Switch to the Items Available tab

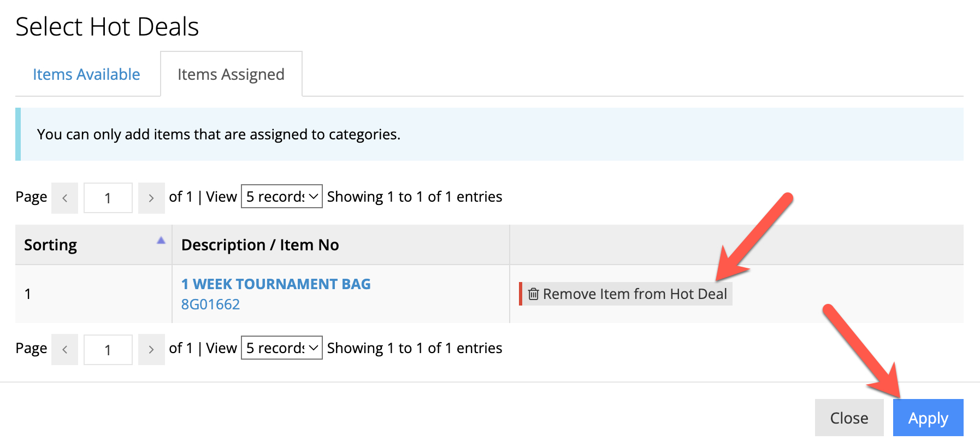click(x=86, y=74)
